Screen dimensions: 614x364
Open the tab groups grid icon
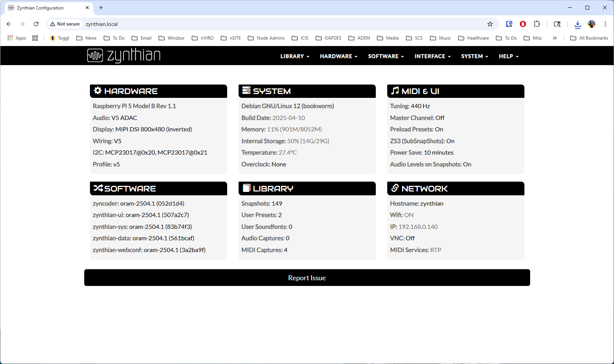click(35, 38)
